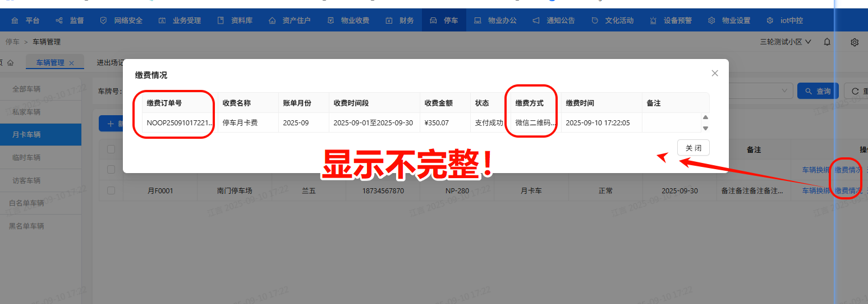Viewport: 868px width, 304px height.
Task: Open the 设备预警 navigation item
Action: click(670, 20)
